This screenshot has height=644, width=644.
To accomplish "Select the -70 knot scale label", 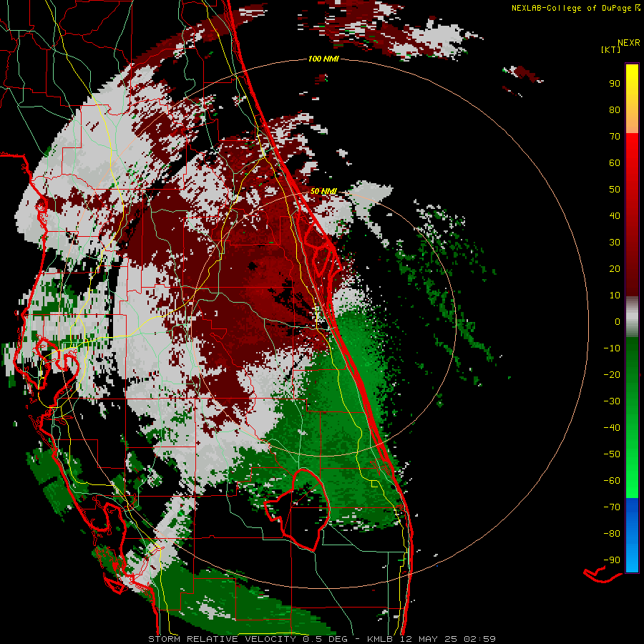I will pos(612,507).
